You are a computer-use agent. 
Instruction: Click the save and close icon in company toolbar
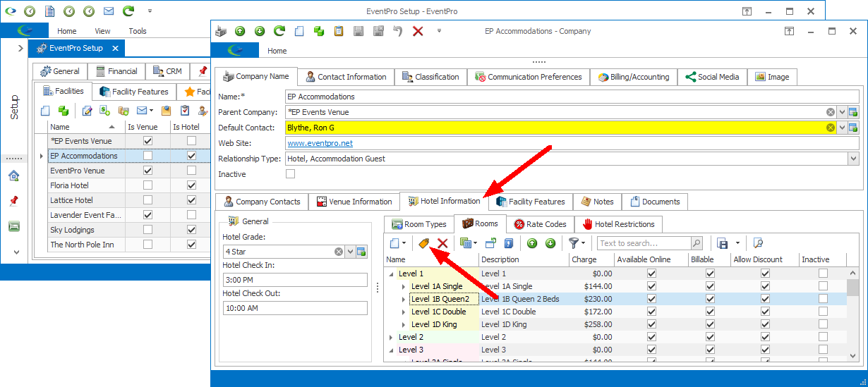click(x=378, y=31)
